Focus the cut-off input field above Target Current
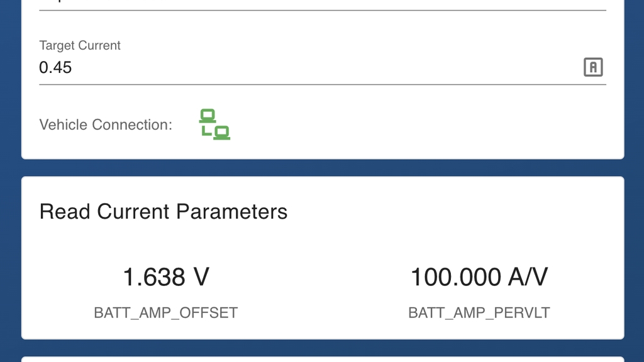The height and width of the screenshot is (362, 644). [x=314, y=4]
